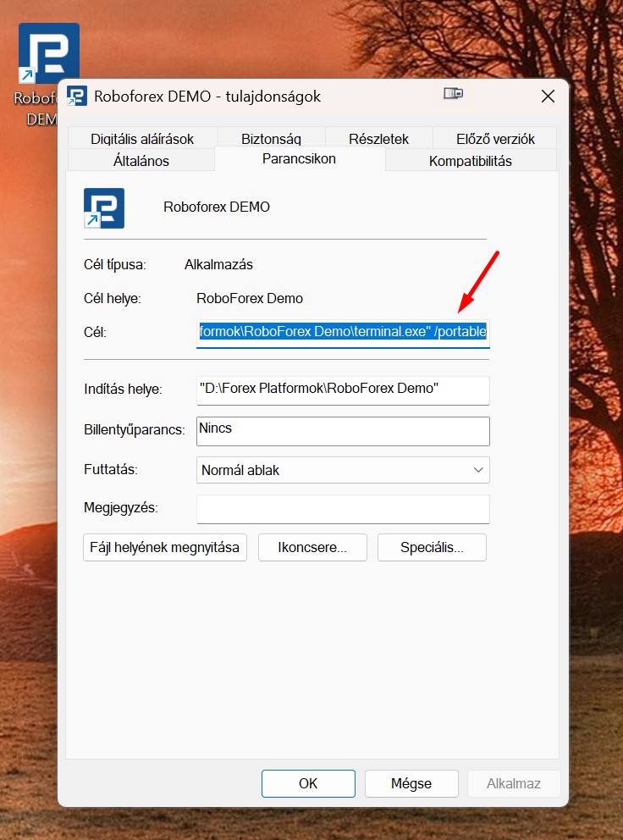
Task: Select the Általános tab
Action: pyautogui.click(x=141, y=161)
